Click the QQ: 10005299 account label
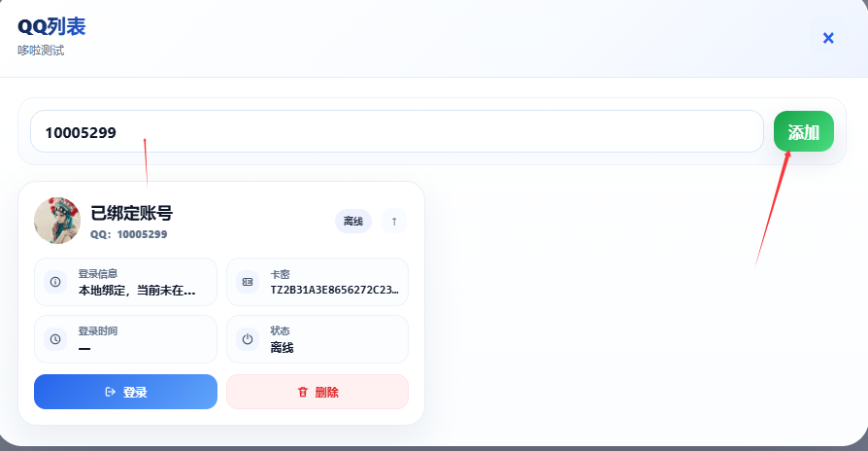 pos(128,234)
